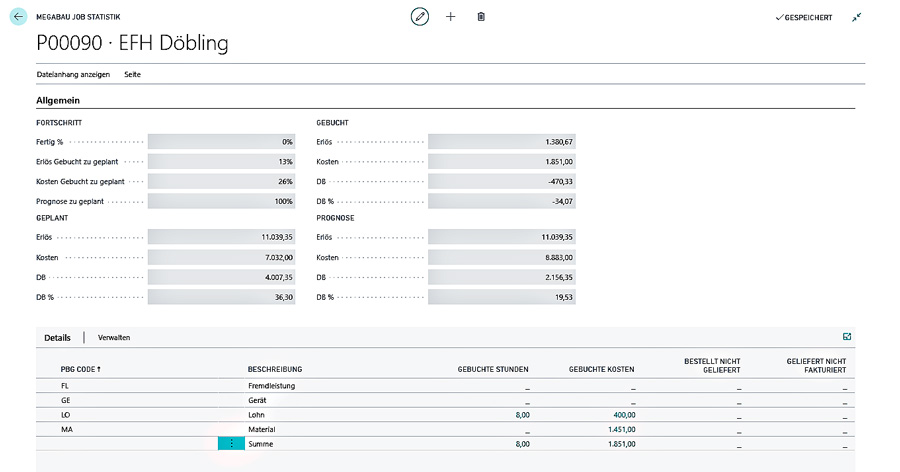The width and height of the screenshot is (900, 472).
Task: Click the Gespeichert saved status indicator
Action: click(x=804, y=18)
